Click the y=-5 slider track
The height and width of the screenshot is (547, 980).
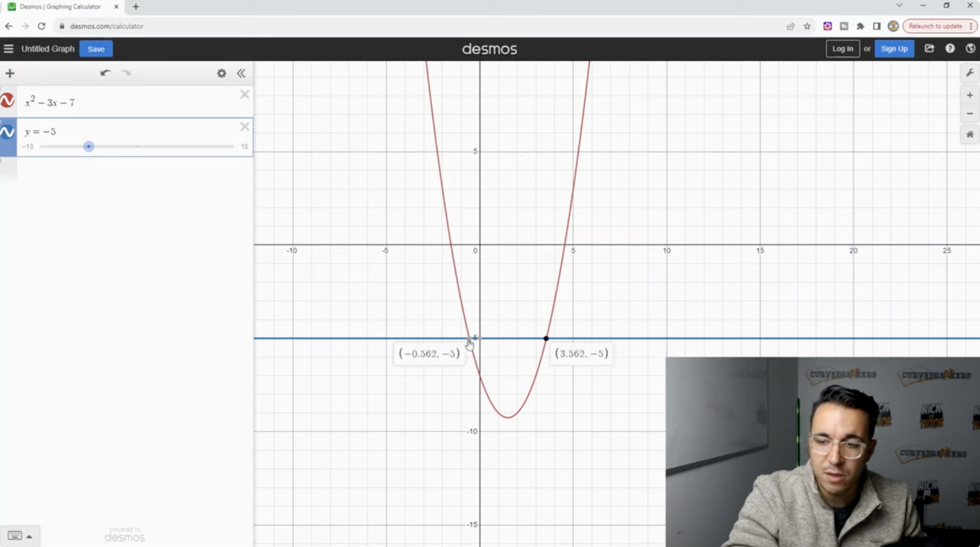(x=137, y=146)
